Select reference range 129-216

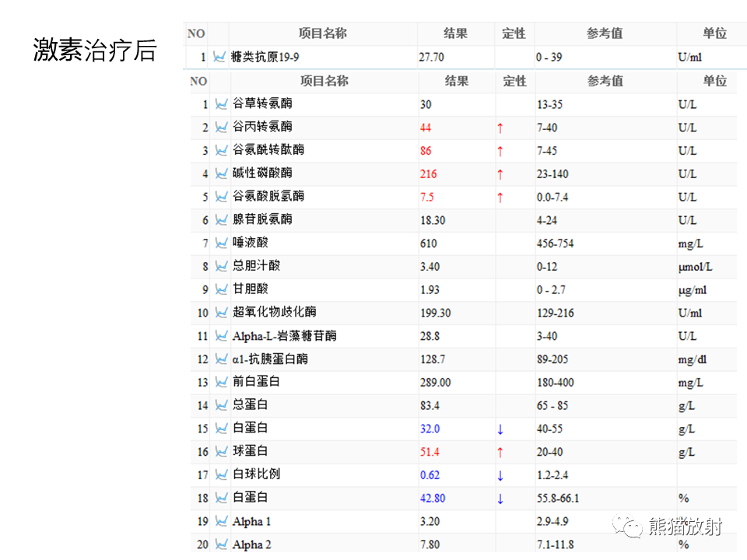click(x=555, y=313)
